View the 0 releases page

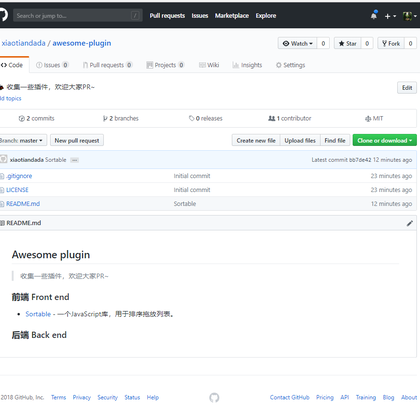[206, 118]
